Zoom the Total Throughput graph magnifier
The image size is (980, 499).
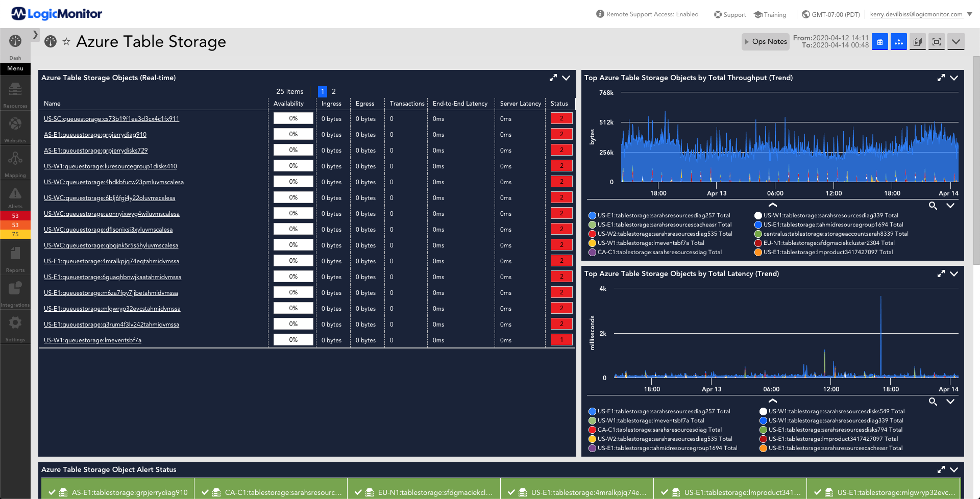tap(933, 206)
